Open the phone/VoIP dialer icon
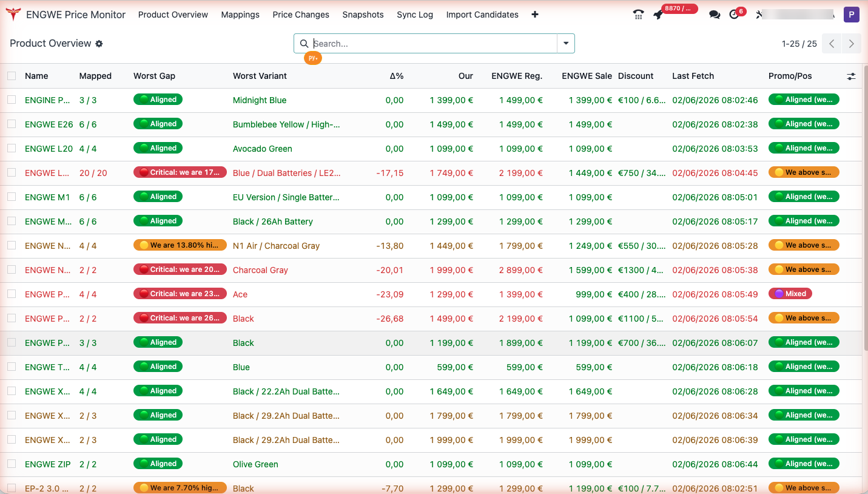 pos(638,15)
